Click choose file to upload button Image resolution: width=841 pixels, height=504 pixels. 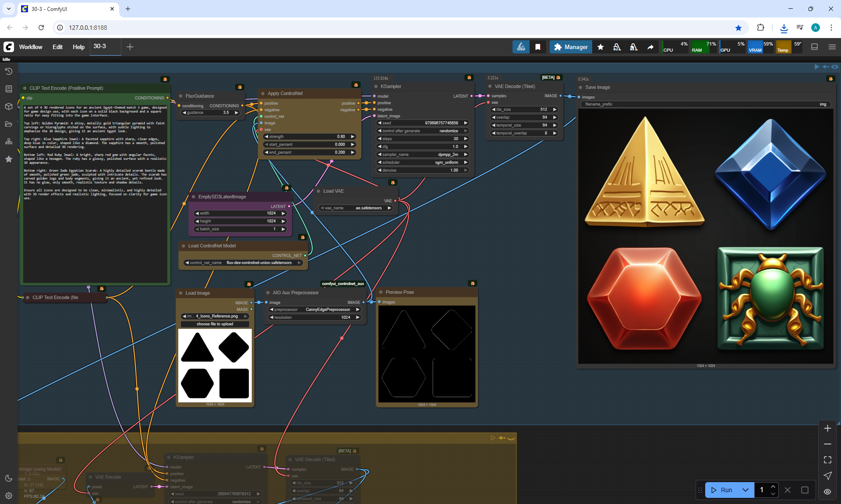click(215, 324)
